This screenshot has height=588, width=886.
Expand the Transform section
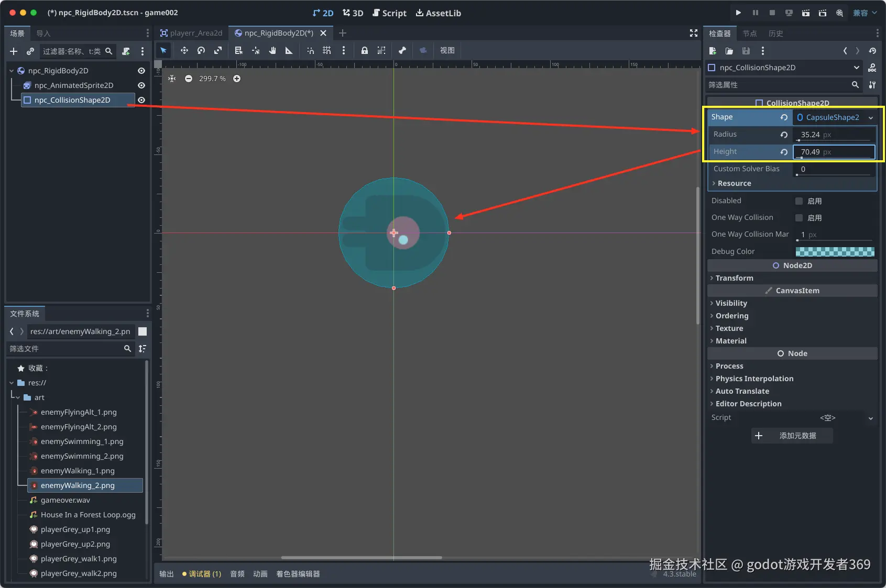point(734,278)
